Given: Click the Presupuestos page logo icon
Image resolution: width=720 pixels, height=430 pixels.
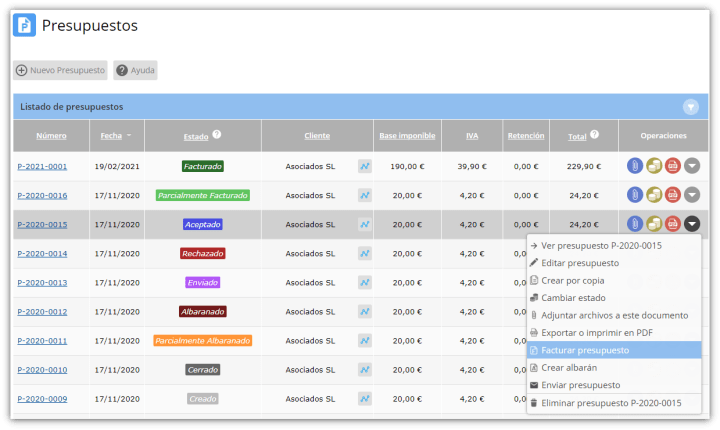Looking at the screenshot, I should [x=24, y=25].
